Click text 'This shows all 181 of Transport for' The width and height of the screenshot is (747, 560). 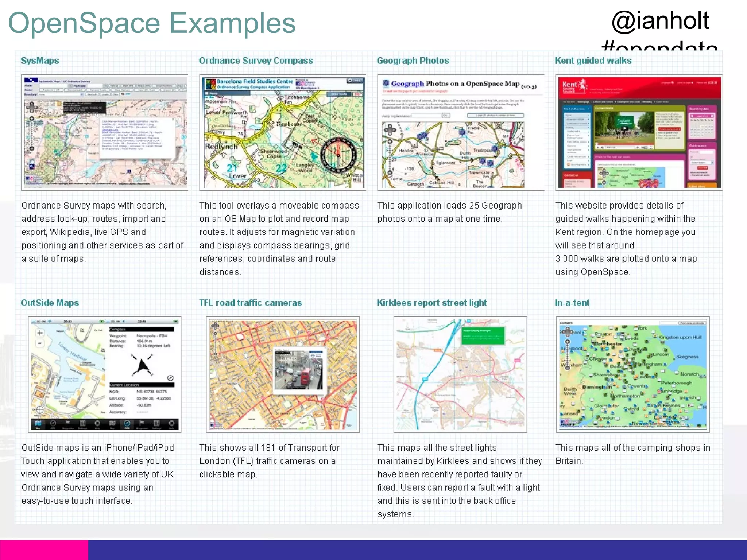click(269, 448)
